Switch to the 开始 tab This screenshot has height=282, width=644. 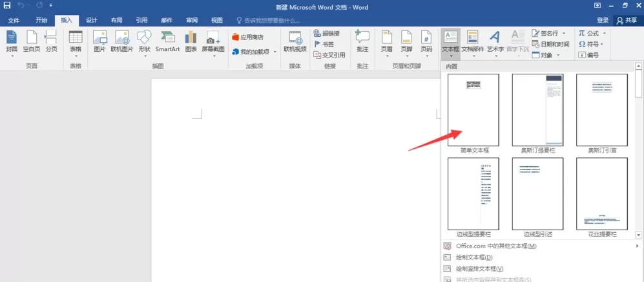41,20
